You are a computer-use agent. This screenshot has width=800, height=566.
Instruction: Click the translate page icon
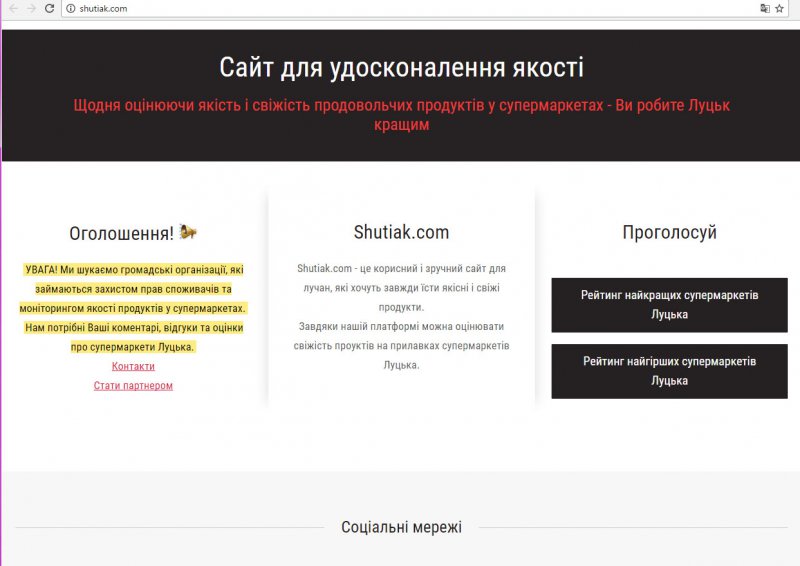765,8
